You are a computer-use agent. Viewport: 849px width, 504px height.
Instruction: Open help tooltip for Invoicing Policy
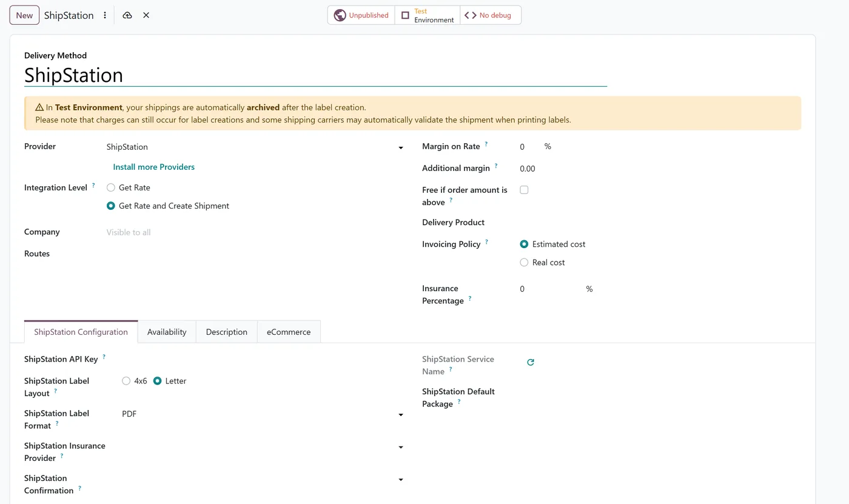(x=486, y=242)
